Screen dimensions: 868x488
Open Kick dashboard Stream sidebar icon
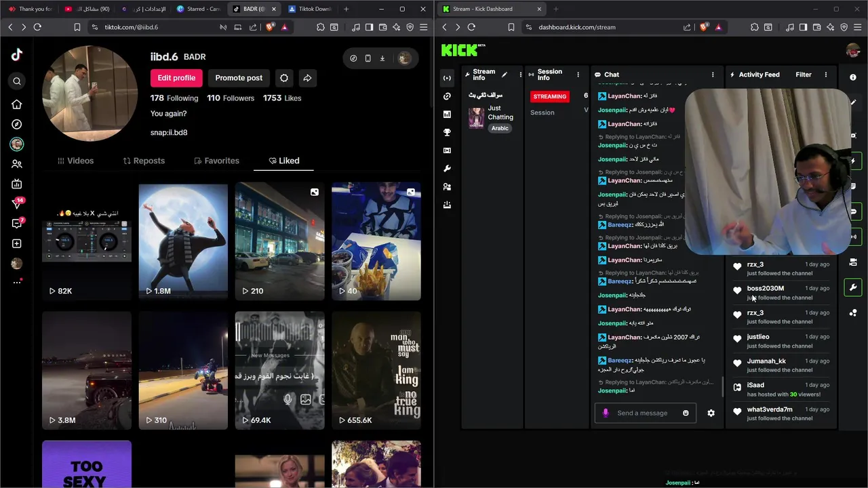coord(447,78)
